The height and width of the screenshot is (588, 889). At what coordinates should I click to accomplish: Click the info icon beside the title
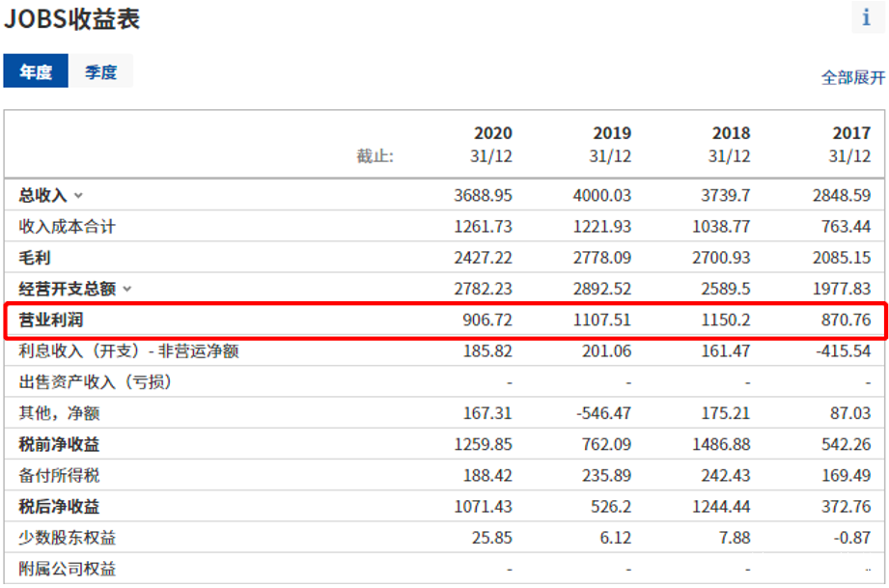click(866, 18)
